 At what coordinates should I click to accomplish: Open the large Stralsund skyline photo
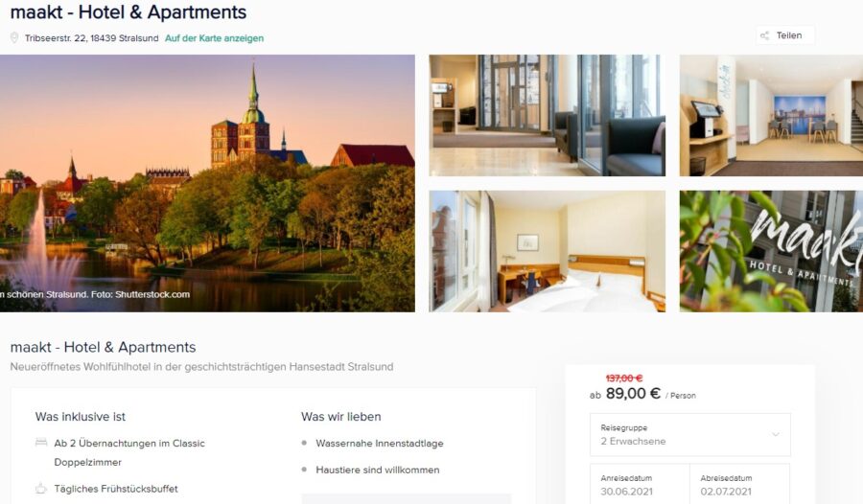pyautogui.click(x=207, y=183)
